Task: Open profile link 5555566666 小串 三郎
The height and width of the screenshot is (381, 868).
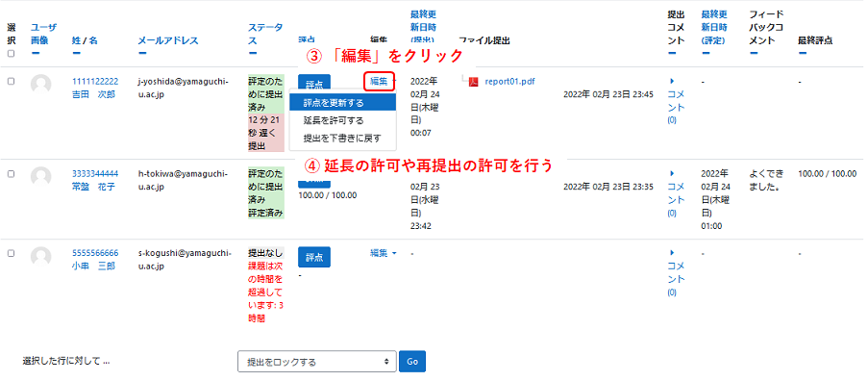Action: coord(94,260)
